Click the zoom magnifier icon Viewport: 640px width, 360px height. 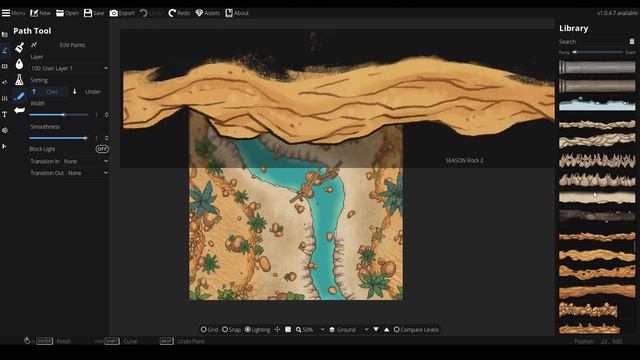tap(299, 329)
